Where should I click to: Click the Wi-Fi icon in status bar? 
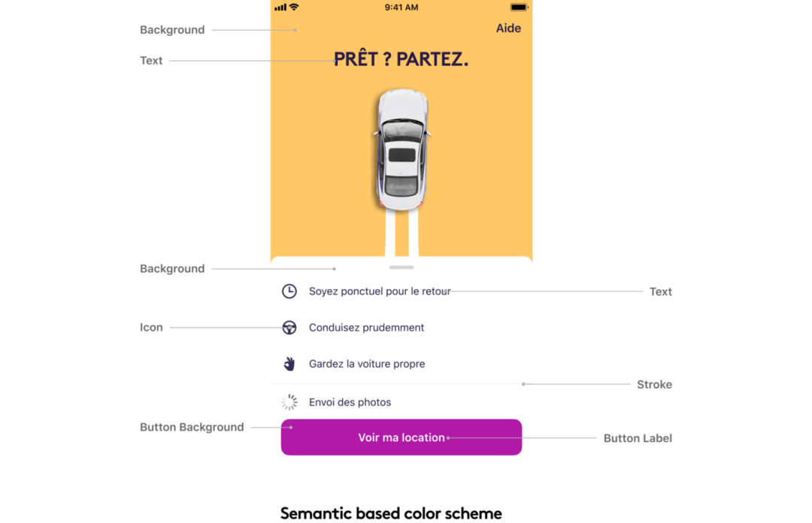[x=294, y=8]
